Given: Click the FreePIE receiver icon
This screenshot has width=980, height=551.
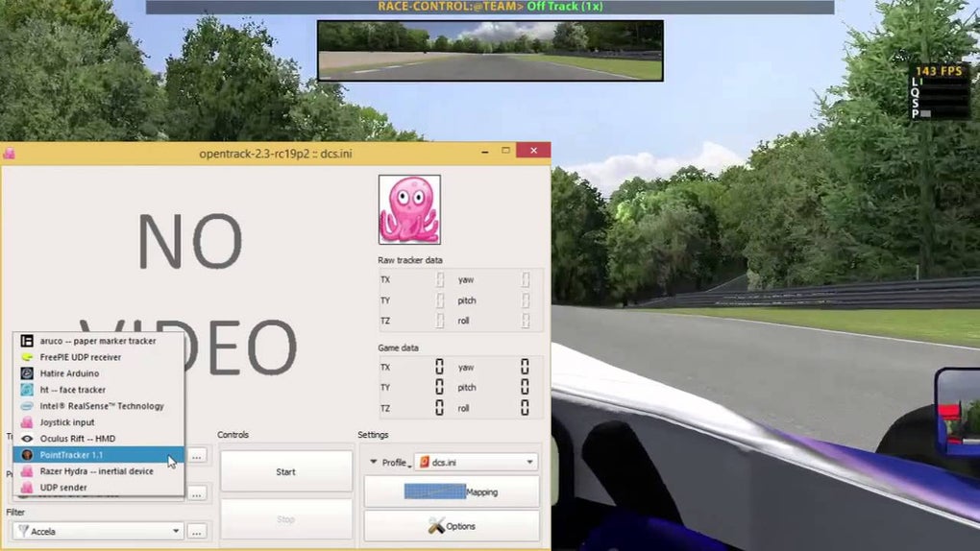Looking at the screenshot, I should 27,357.
